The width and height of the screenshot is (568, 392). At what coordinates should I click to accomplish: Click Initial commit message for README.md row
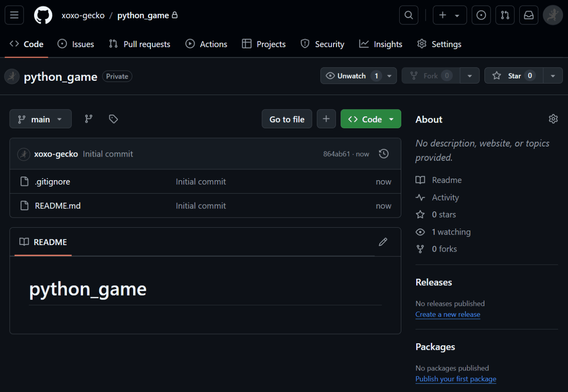pyautogui.click(x=201, y=206)
